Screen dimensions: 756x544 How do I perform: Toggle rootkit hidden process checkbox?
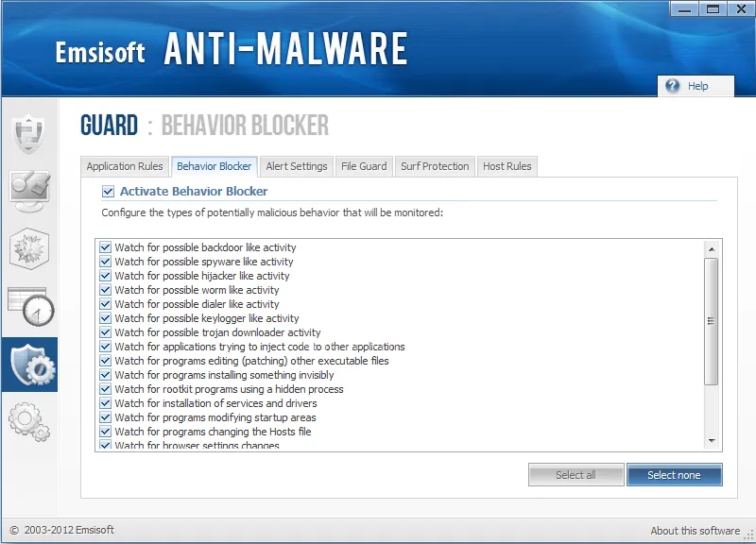105,389
